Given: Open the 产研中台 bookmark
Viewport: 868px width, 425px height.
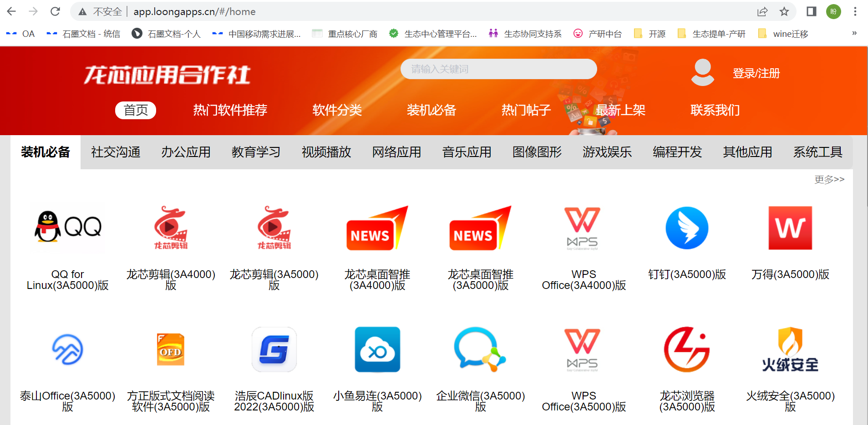Looking at the screenshot, I should pos(598,34).
